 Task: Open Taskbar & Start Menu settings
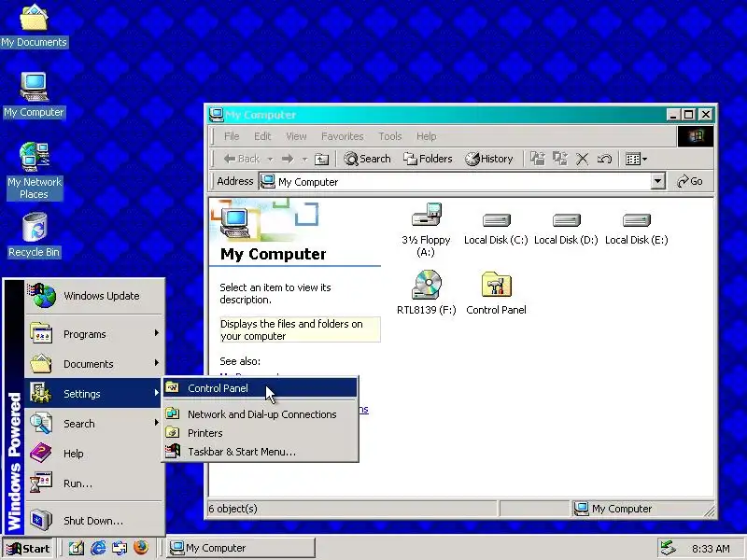click(x=261, y=452)
